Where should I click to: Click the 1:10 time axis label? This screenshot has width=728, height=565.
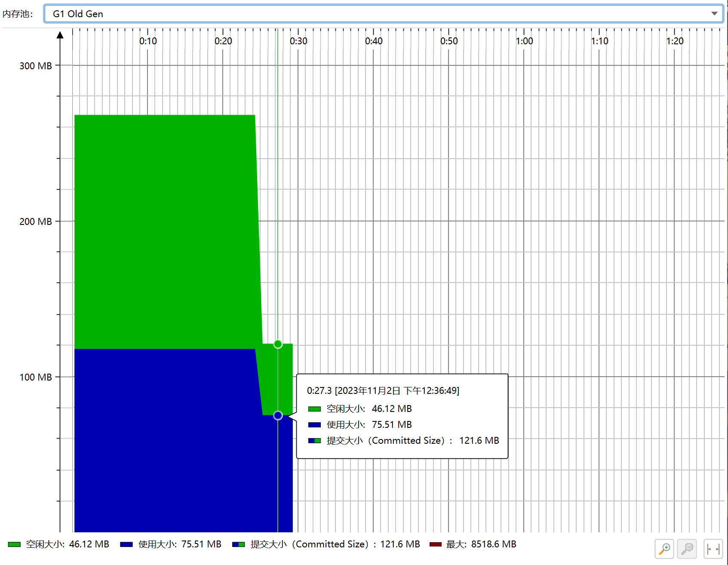[x=599, y=41]
